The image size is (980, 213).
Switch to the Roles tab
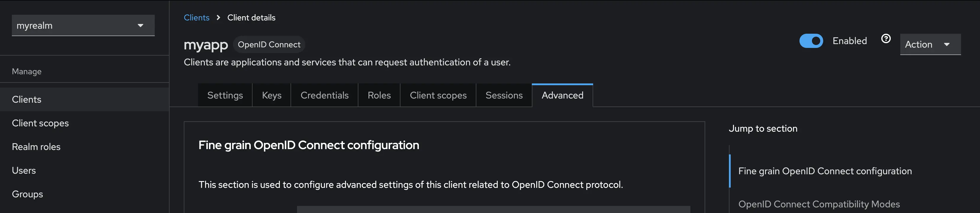pyautogui.click(x=379, y=95)
